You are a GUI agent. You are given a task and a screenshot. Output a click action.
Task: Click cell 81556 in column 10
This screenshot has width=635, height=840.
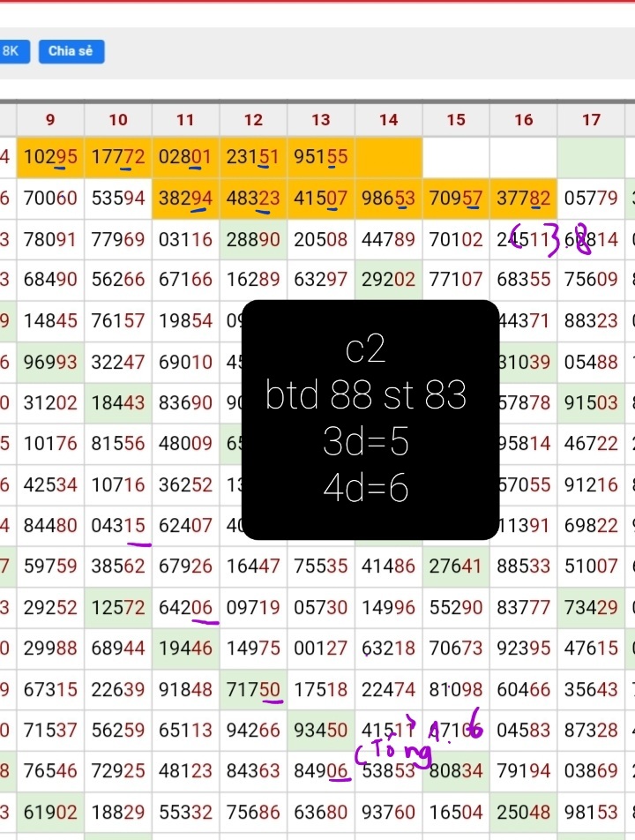coord(118,444)
